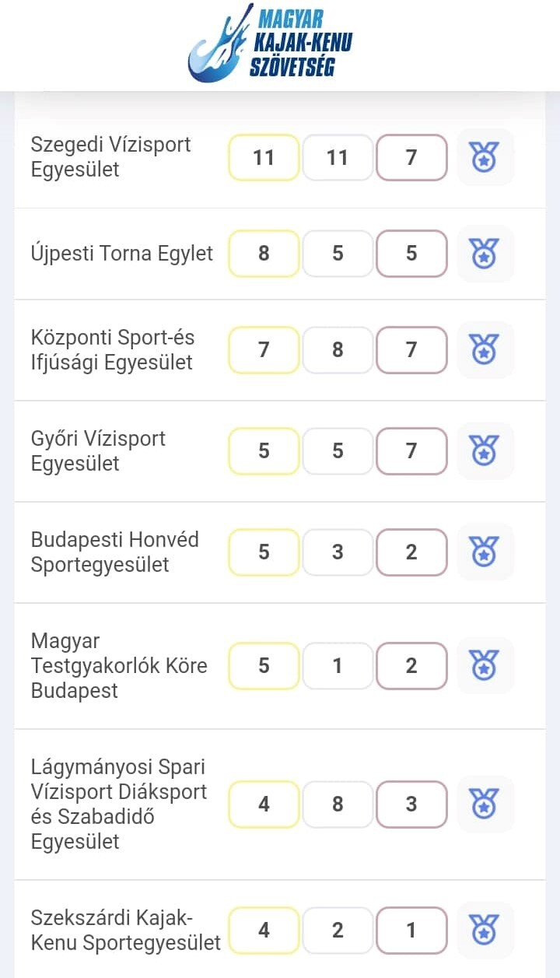
Task: Select Szegedi Vízisport Egyesület gold count 11
Action: point(264,158)
